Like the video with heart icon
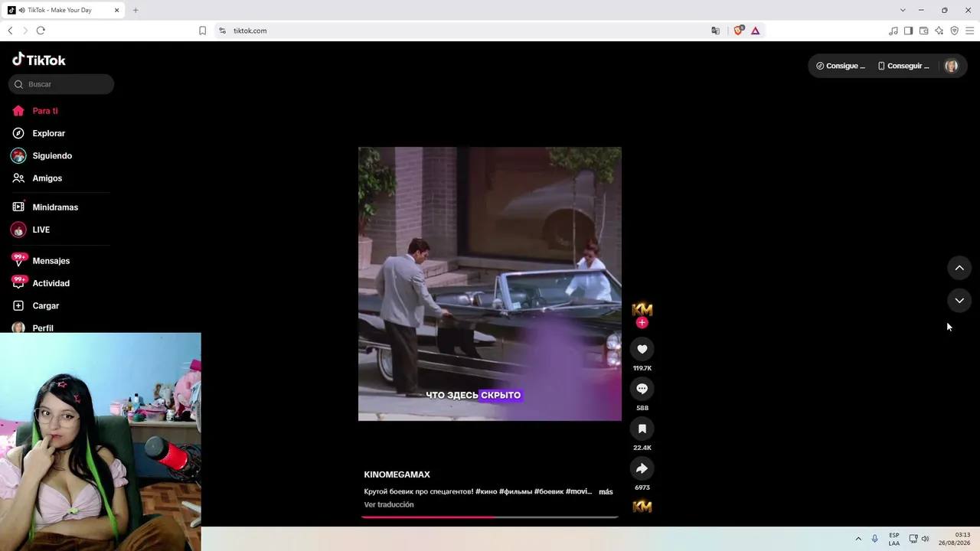 (642, 349)
